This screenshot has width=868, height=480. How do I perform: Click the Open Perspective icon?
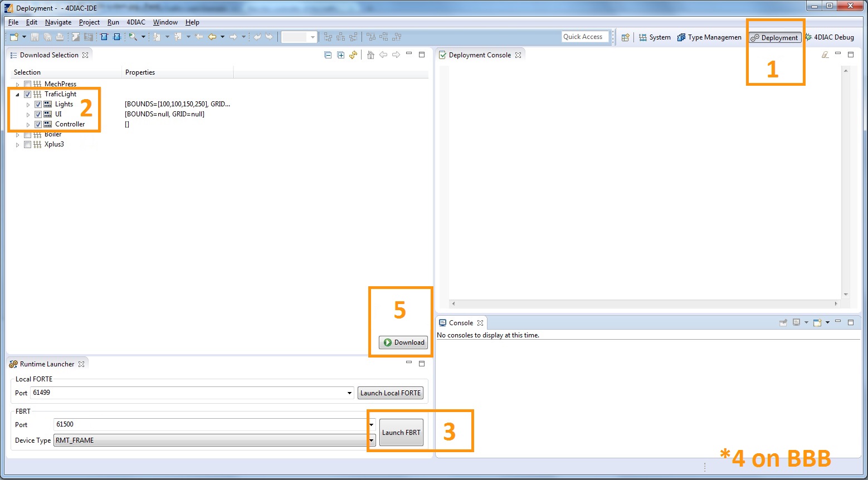pyautogui.click(x=625, y=37)
